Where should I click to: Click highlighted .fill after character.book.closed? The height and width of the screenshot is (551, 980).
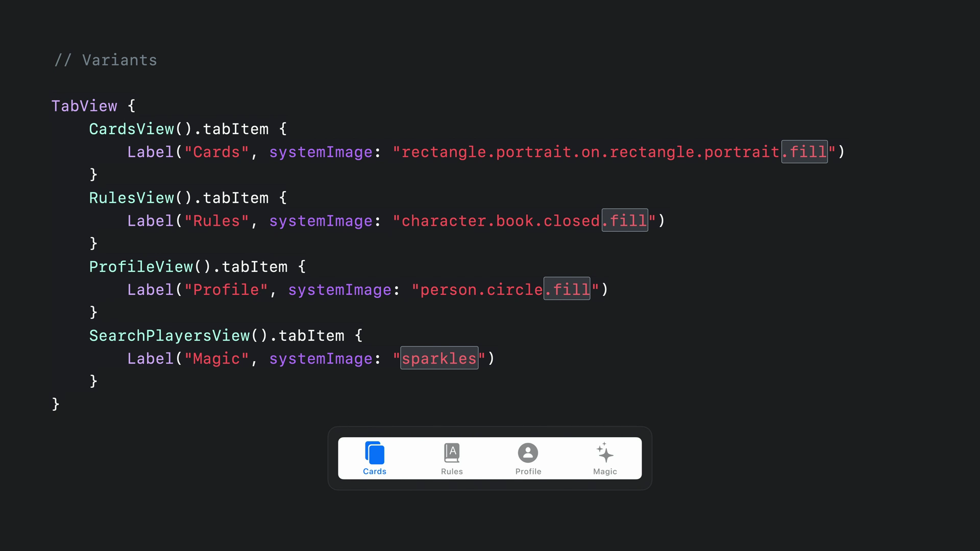[625, 221]
